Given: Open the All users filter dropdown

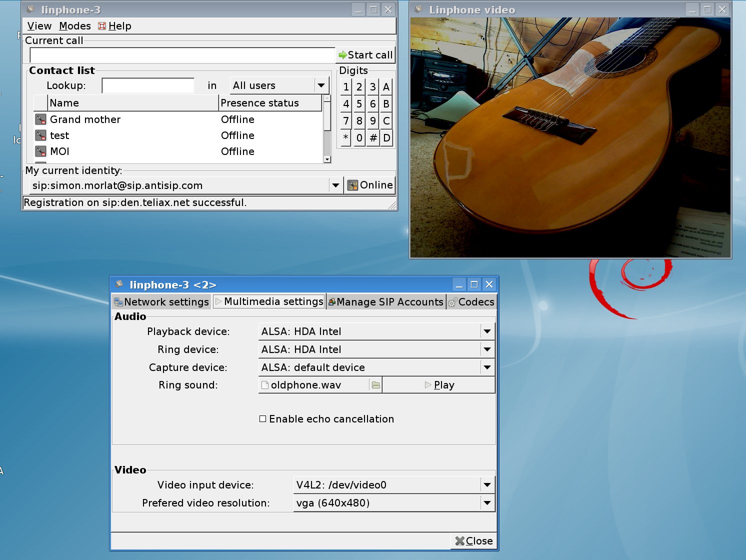Looking at the screenshot, I should click(x=279, y=85).
